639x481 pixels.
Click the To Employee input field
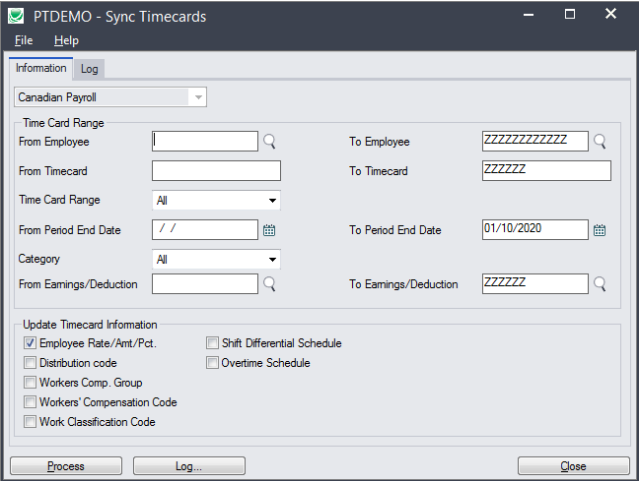(535, 141)
